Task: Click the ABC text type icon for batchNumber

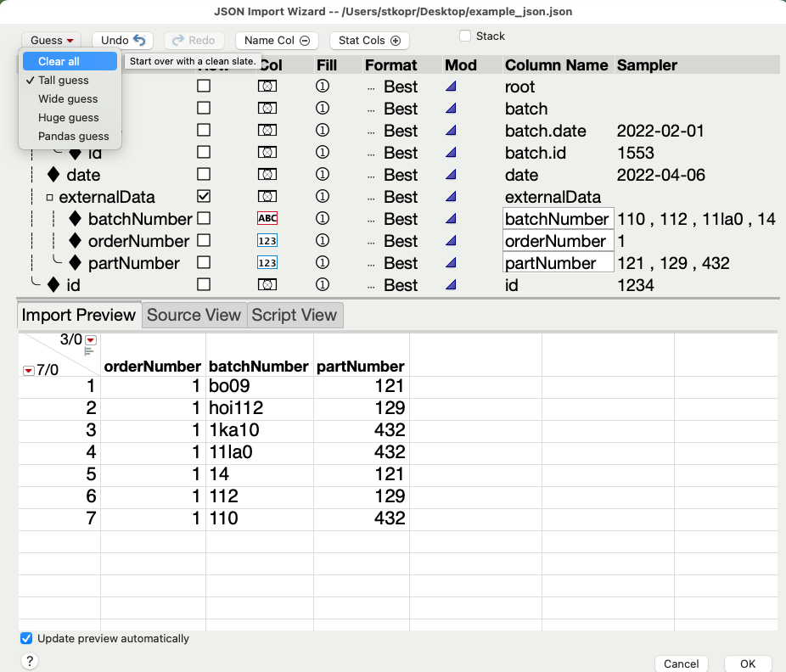Action: click(x=268, y=219)
